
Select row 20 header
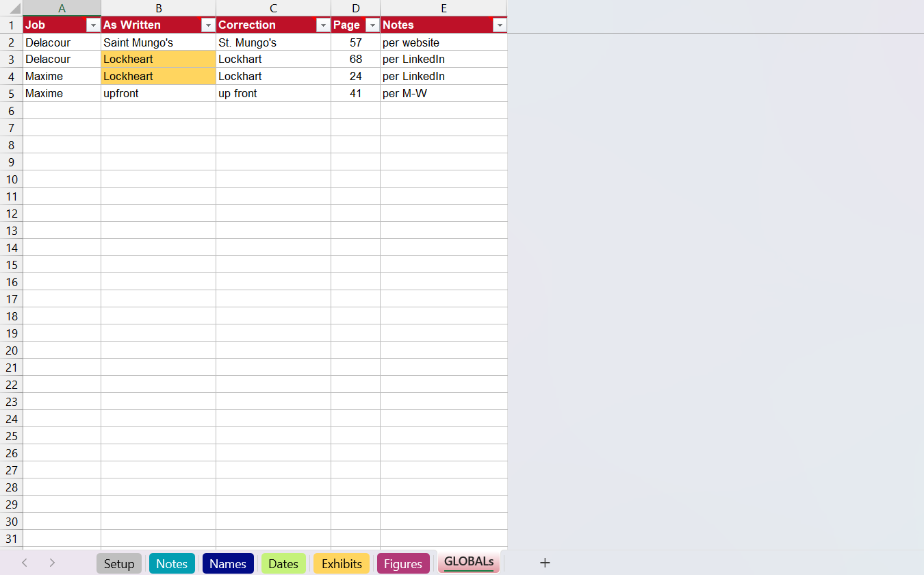click(x=11, y=350)
